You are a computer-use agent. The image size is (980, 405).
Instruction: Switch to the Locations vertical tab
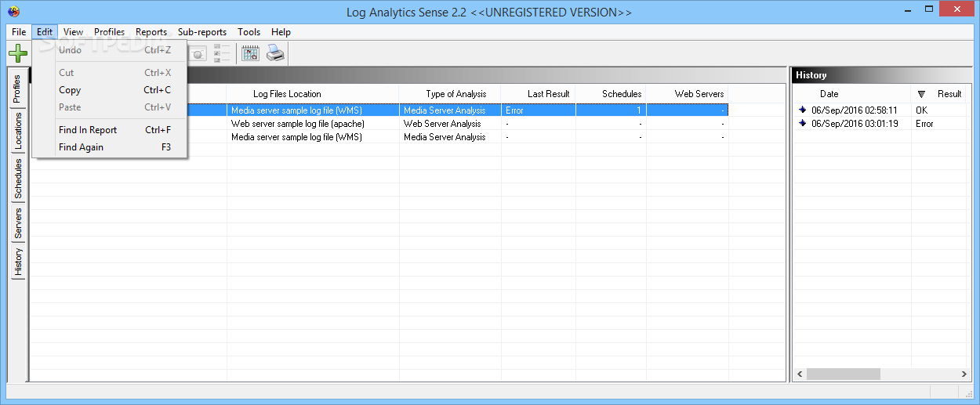click(18, 132)
